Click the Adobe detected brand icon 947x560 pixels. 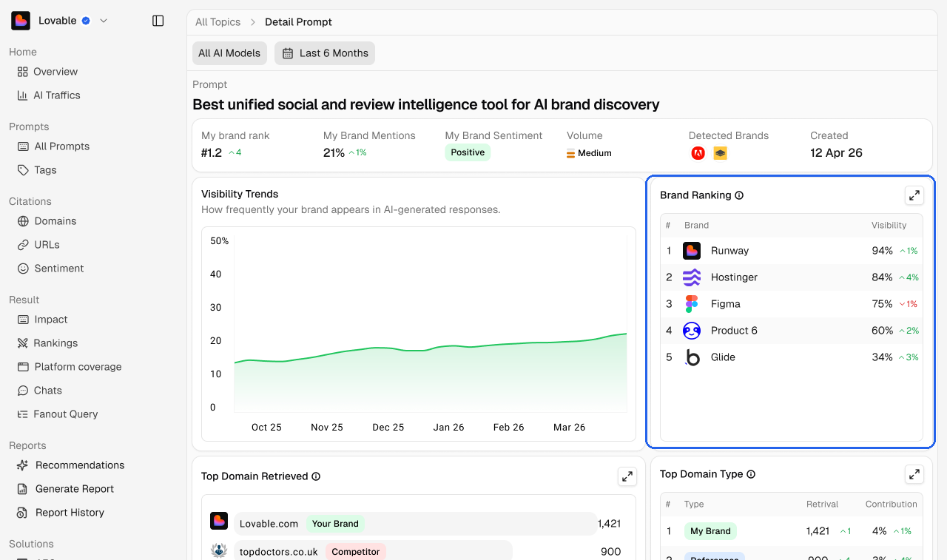click(698, 153)
